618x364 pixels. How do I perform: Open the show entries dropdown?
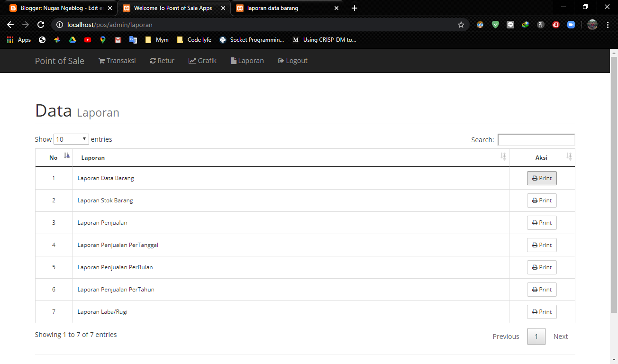point(71,139)
